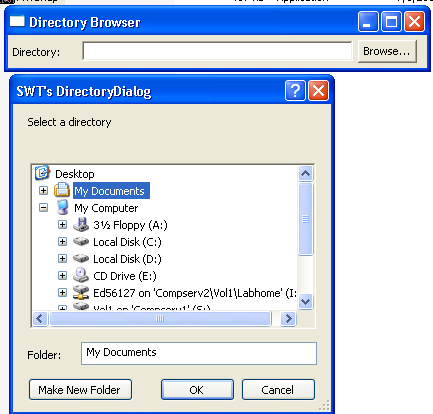The image size is (433, 414).
Task: Click the Make New Folder button
Action: (80, 390)
